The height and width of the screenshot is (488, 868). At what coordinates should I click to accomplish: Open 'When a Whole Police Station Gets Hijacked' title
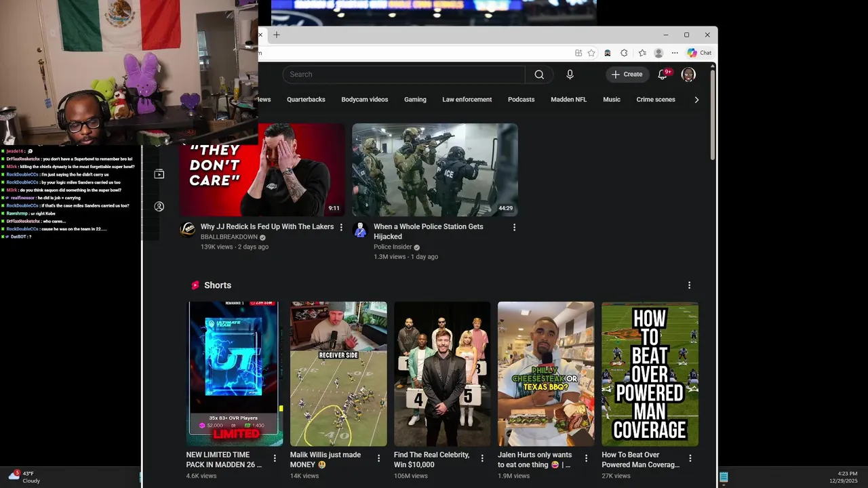coord(429,232)
